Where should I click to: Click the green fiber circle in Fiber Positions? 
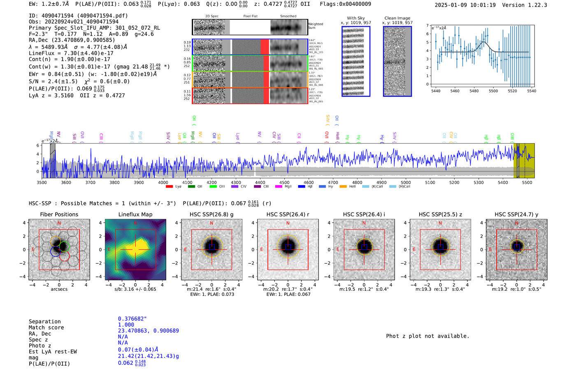tap(64, 246)
